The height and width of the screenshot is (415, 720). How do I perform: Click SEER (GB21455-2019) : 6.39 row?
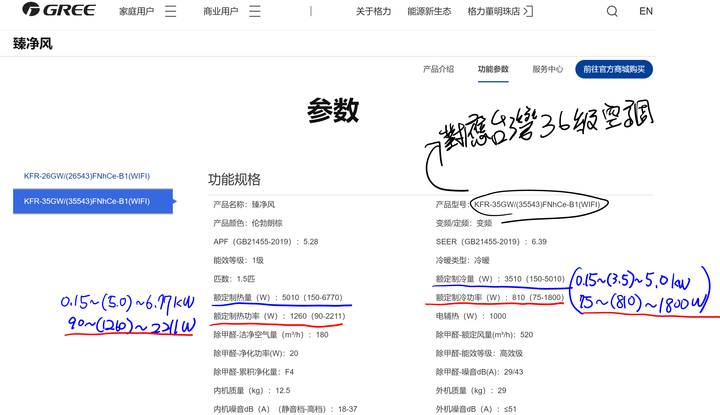tap(491, 241)
